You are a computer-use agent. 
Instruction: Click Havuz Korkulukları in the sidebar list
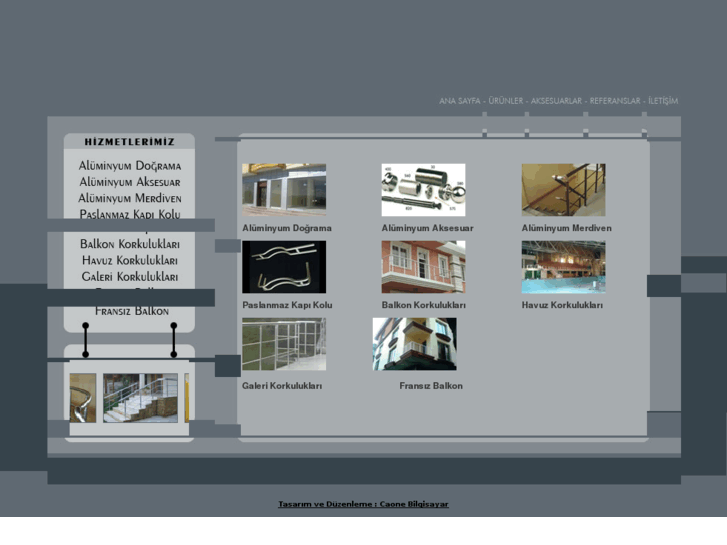[x=129, y=260]
